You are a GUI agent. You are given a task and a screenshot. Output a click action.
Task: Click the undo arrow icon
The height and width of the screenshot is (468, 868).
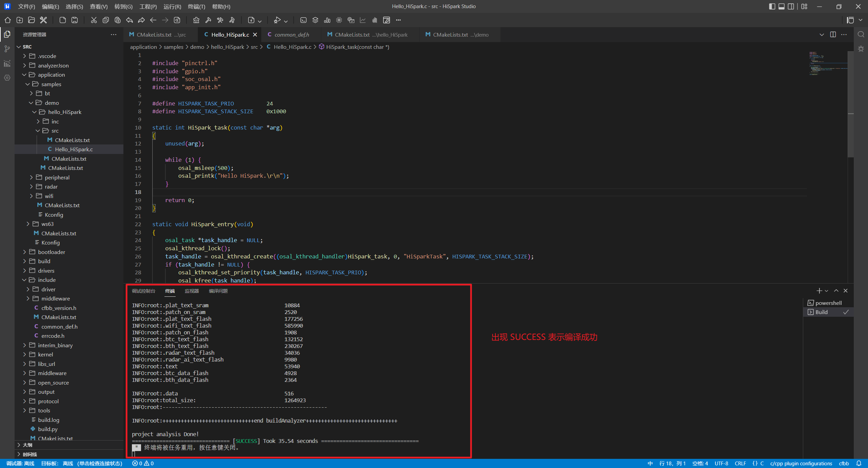pos(129,20)
